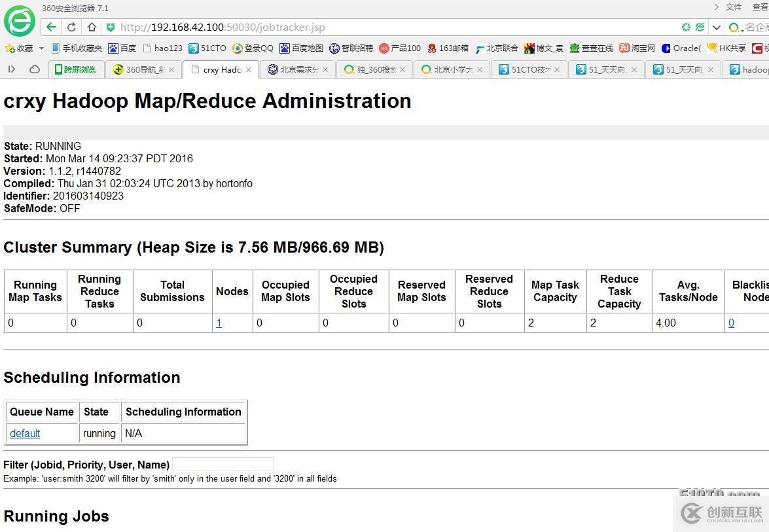Switch to the 360导航 tab
The height and width of the screenshot is (532, 769).
(140, 69)
